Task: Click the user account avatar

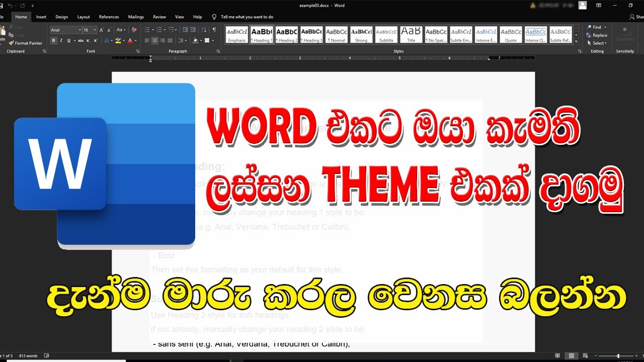Action: tap(583, 5)
